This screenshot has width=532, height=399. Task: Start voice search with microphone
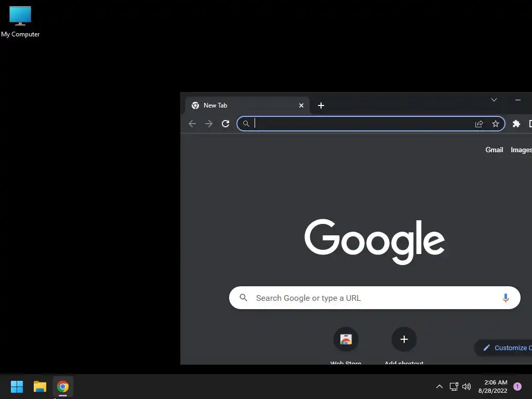pos(506,298)
